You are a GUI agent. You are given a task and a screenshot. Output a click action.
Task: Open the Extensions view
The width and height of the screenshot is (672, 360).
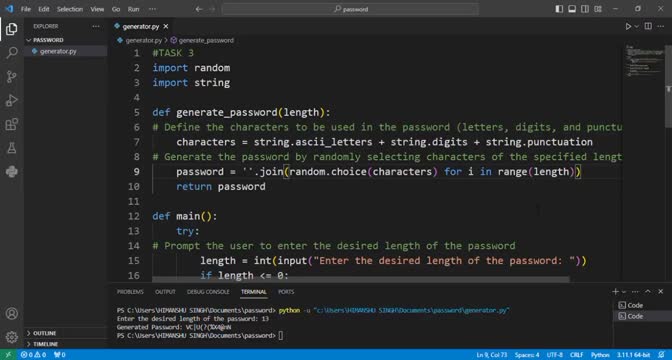click(12, 124)
